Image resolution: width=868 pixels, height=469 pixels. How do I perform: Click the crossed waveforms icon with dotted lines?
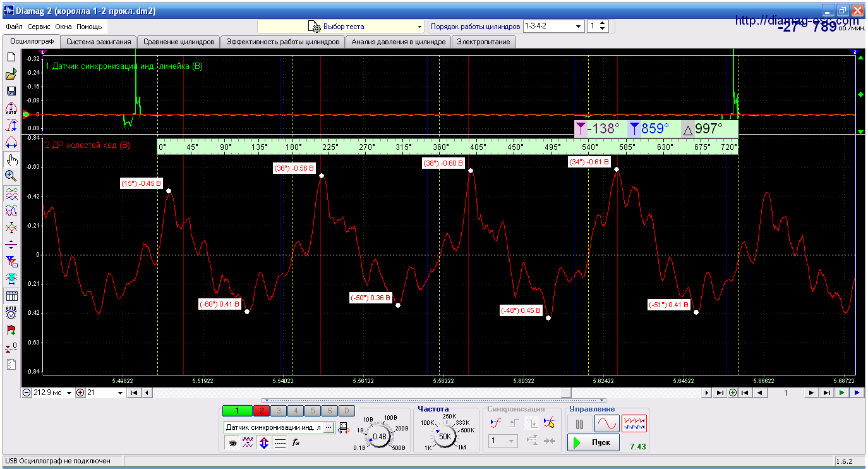[11, 228]
